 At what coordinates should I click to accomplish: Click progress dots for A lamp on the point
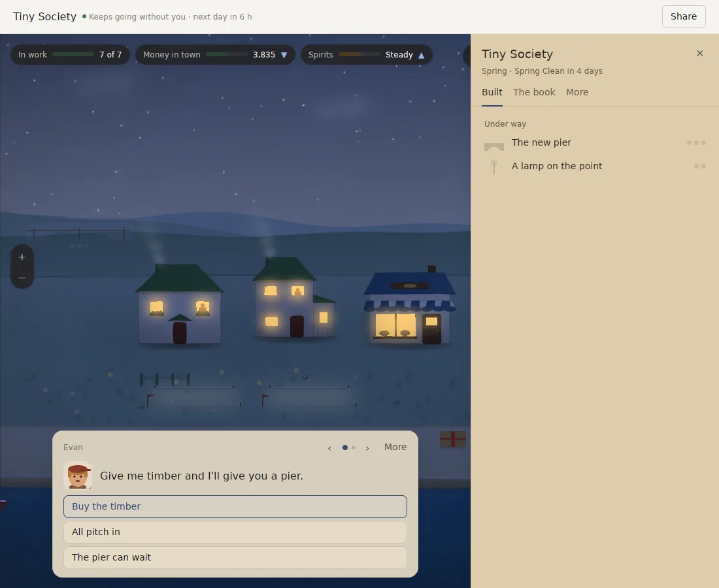point(700,167)
